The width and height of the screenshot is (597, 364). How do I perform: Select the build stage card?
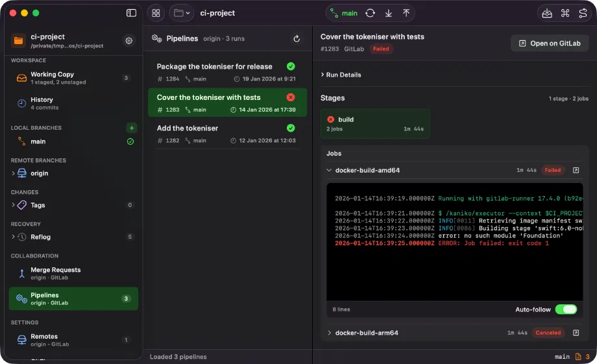[x=375, y=124]
